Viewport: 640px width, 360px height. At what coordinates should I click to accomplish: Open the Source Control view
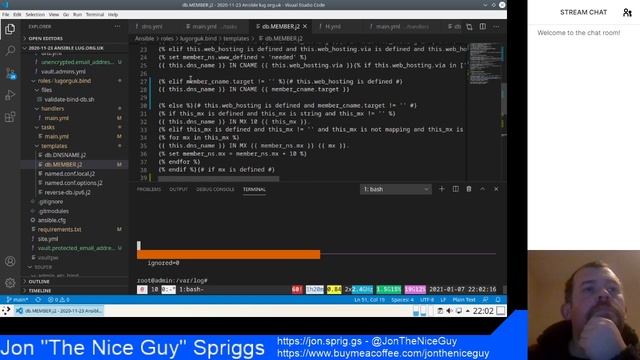pos(10,73)
